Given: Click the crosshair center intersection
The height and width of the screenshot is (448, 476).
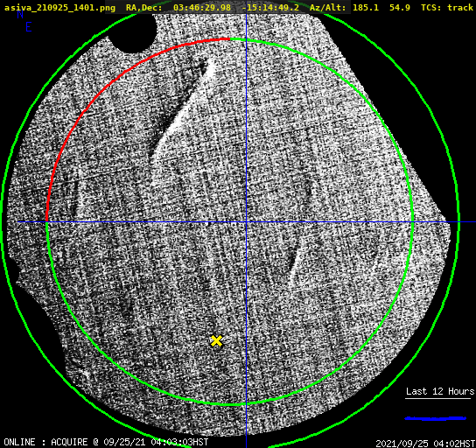Looking at the screenshot, I should point(246,222).
